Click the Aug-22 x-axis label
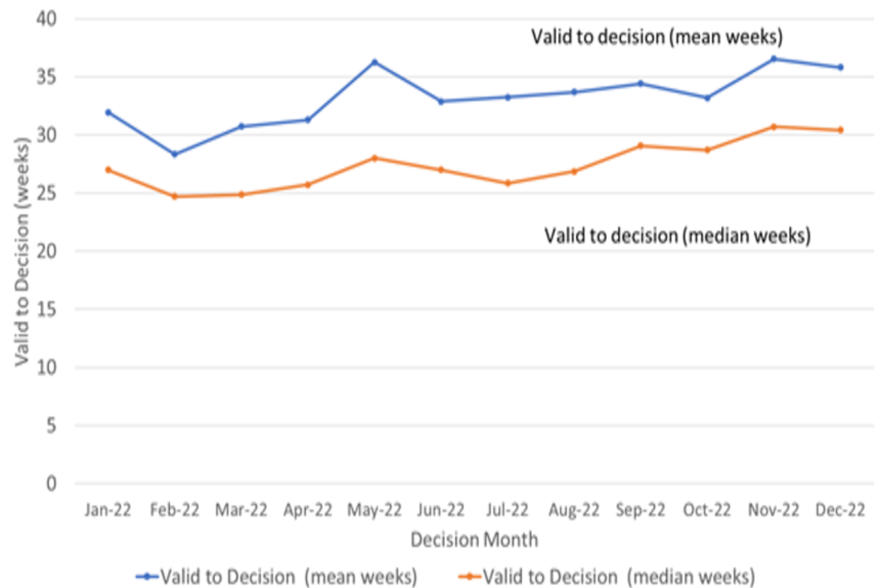Image resolution: width=882 pixels, height=588 pixels. [x=574, y=510]
